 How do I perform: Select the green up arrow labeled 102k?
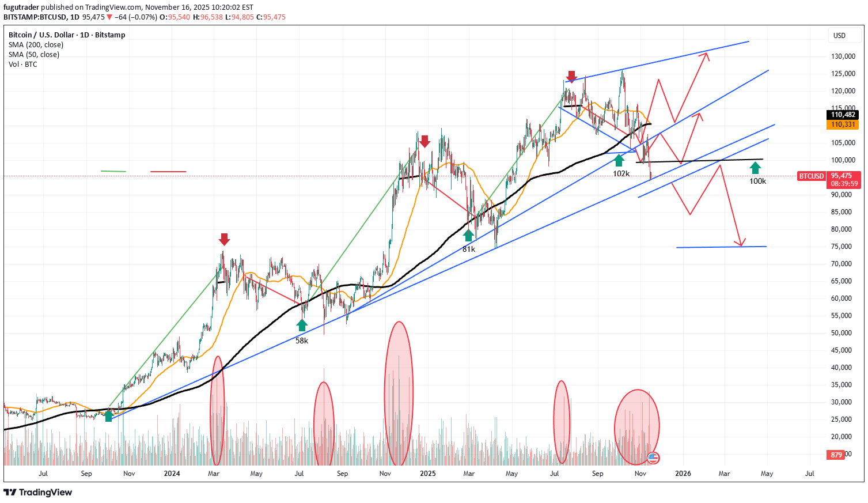[619, 159]
